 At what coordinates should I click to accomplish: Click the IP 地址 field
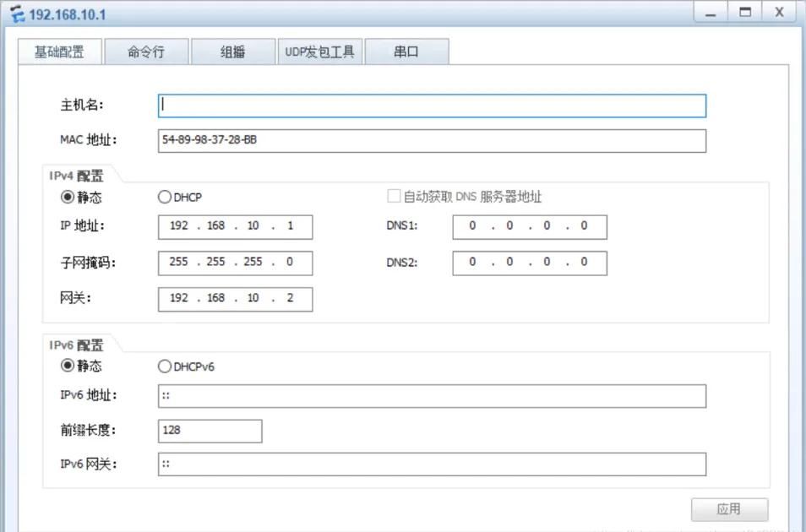point(235,227)
